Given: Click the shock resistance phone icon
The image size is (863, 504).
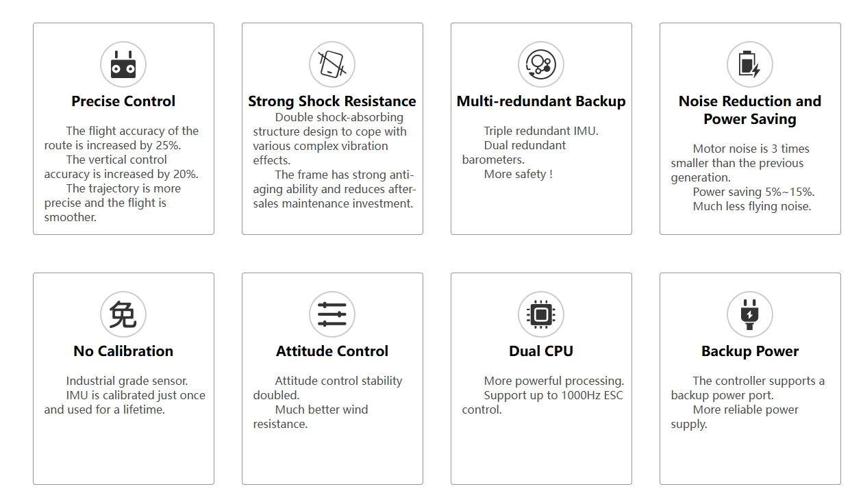Looking at the screenshot, I should pos(332,65).
